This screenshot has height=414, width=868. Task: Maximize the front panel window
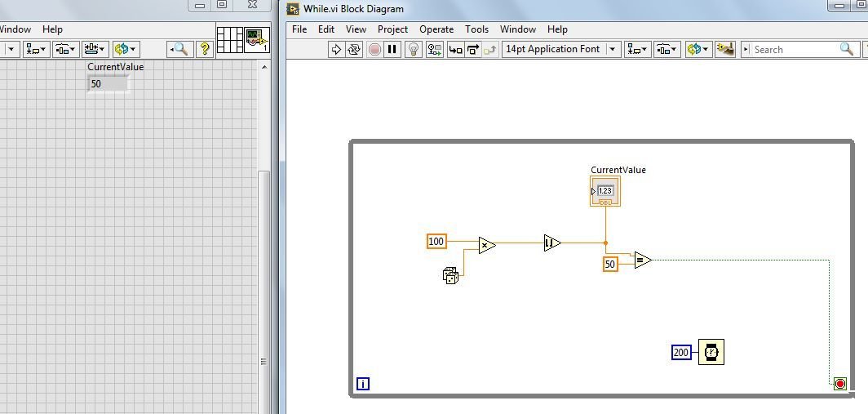[222, 5]
